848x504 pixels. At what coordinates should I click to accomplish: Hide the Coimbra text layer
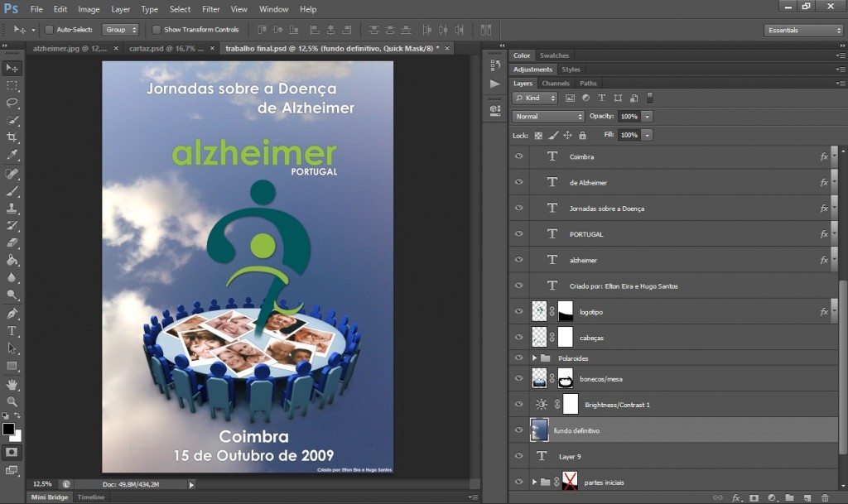pos(518,156)
